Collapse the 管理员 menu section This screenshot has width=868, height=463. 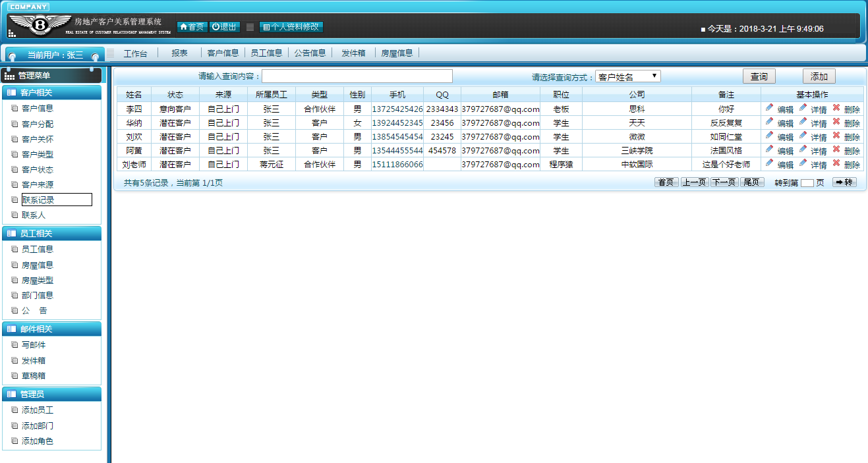click(x=52, y=395)
